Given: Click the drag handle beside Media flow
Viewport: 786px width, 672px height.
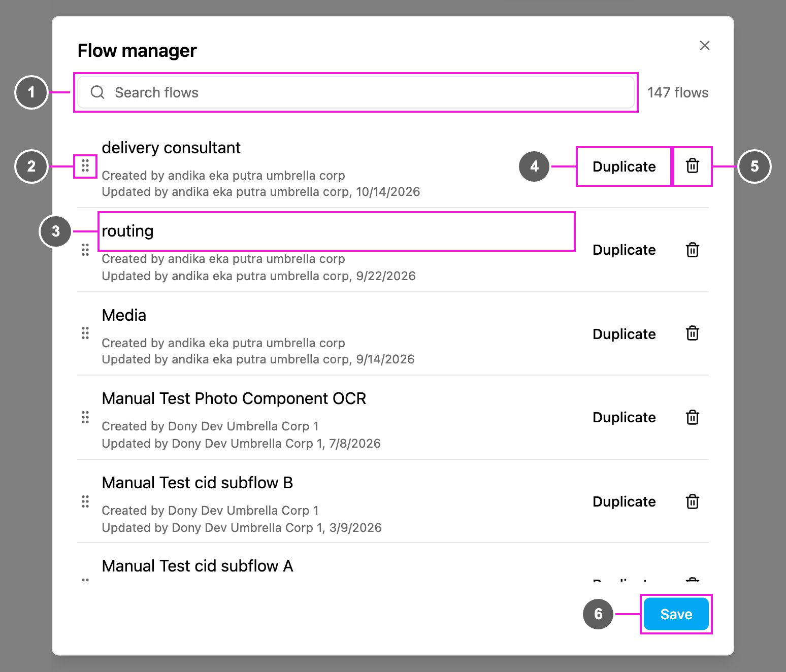Looking at the screenshot, I should (x=85, y=333).
